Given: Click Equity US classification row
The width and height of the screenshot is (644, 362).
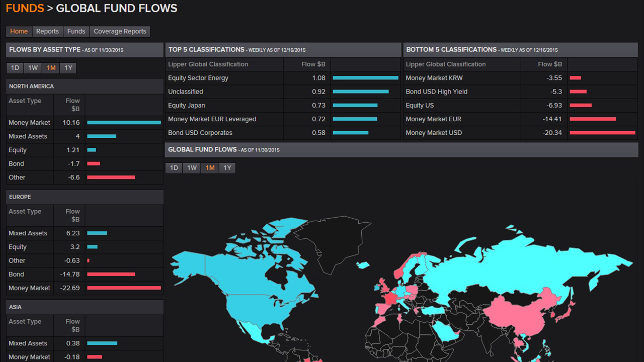Looking at the screenshot, I should 520,106.
